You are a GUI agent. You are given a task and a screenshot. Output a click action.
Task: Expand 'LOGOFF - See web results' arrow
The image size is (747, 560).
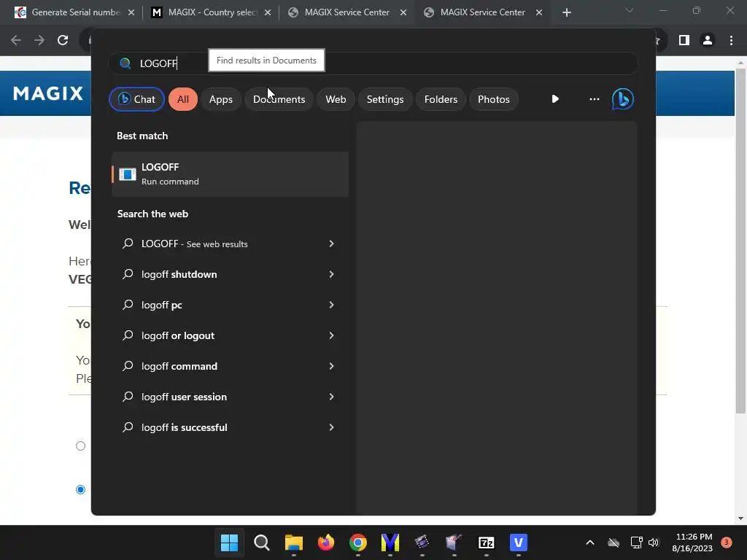332,244
